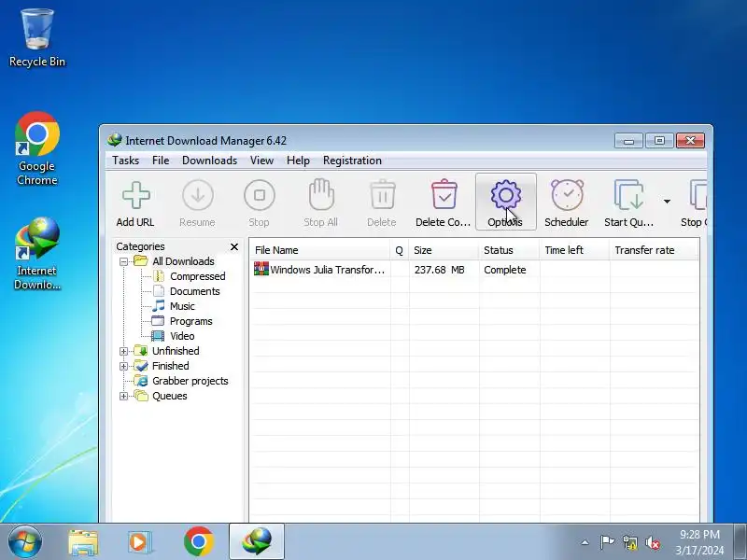Click the RAR file icon in the download row
The image size is (747, 560).
261,269
